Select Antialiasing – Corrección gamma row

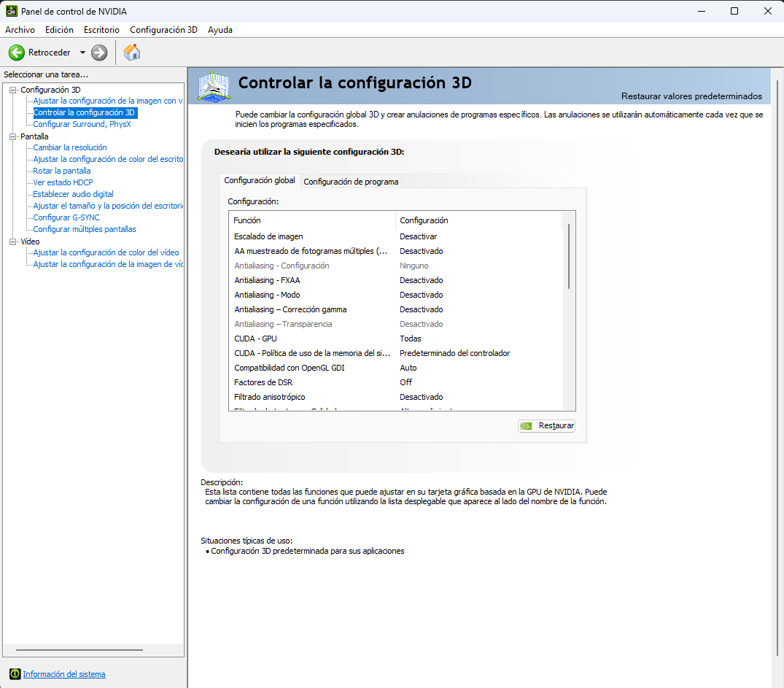[395, 309]
